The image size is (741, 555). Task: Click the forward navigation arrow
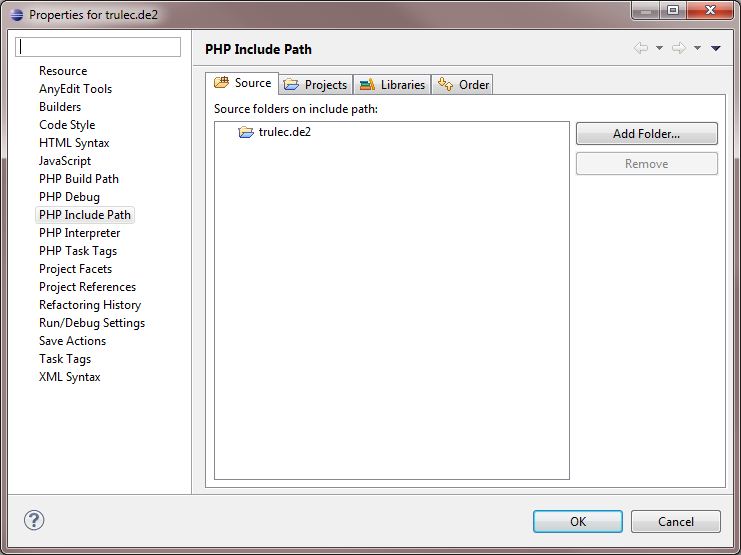point(679,48)
